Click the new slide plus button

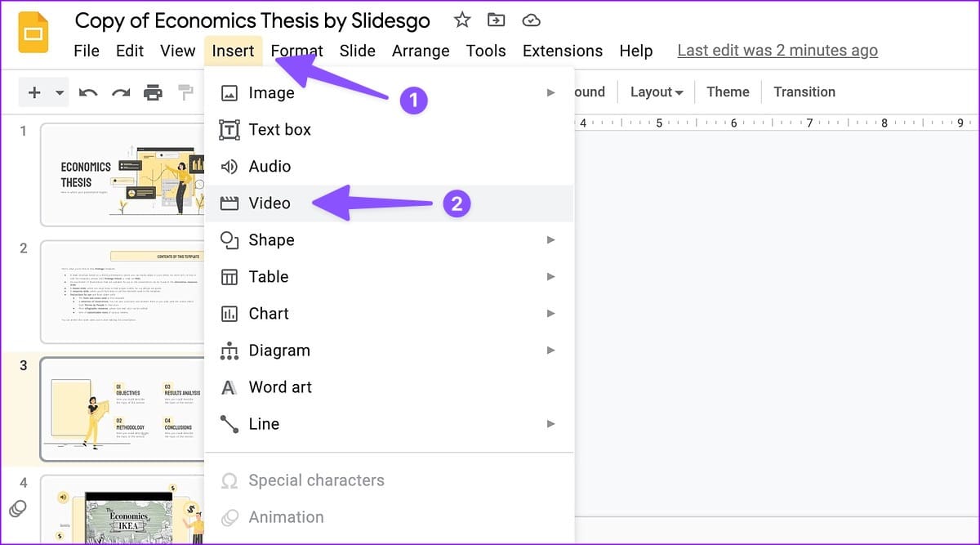[x=34, y=92]
